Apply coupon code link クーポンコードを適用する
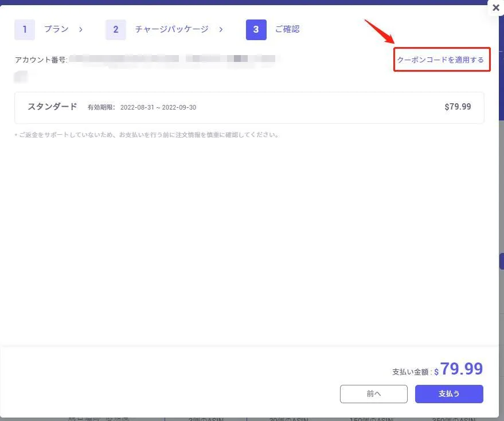504x421 pixels. click(440, 60)
